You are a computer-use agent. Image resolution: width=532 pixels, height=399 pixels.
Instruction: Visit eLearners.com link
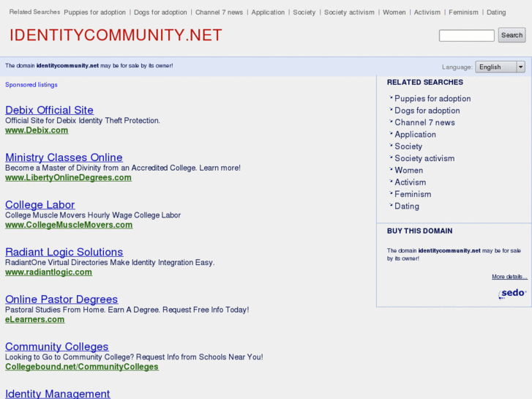(34, 319)
